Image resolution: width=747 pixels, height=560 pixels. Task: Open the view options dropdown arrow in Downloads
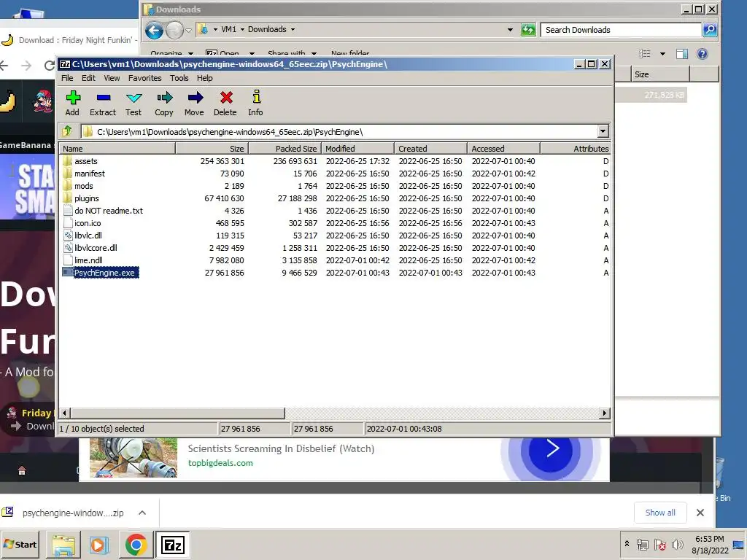pyautogui.click(x=662, y=54)
